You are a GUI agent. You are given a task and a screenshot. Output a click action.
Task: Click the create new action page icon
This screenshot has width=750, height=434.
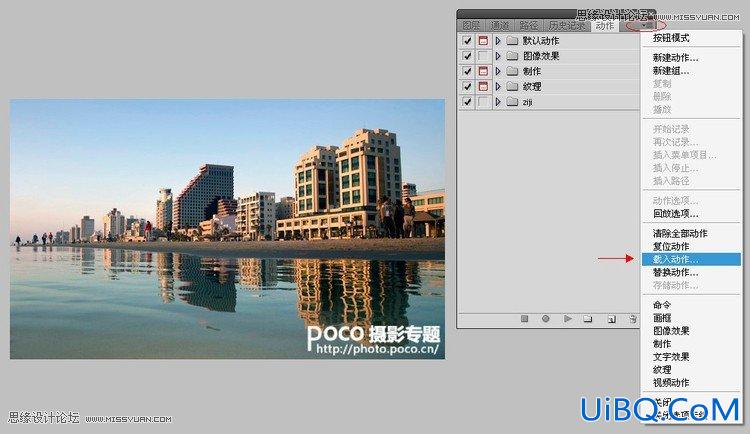tap(611, 319)
